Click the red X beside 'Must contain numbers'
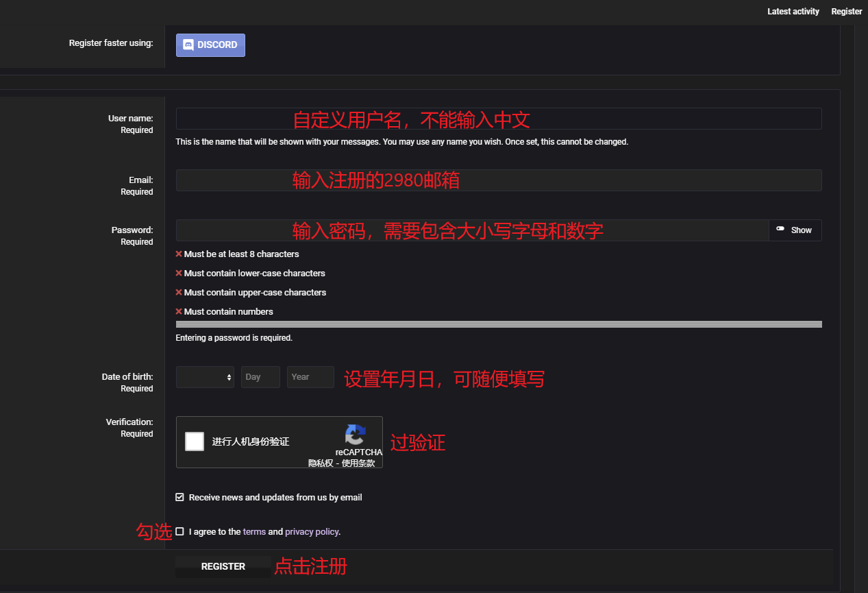 pos(179,311)
